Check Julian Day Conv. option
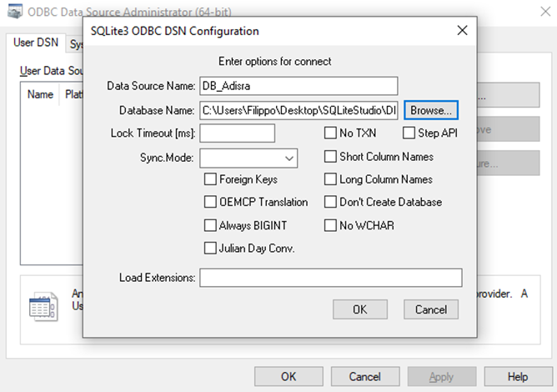The width and height of the screenshot is (557, 392). (x=210, y=248)
